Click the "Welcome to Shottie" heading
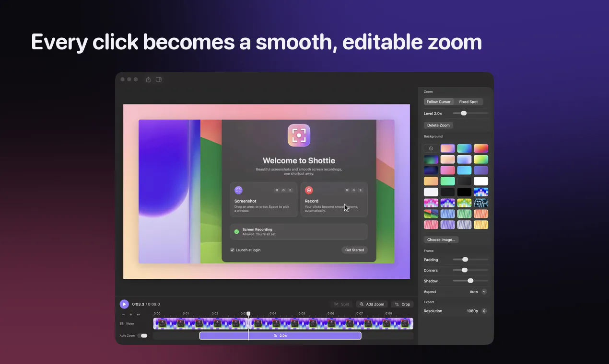This screenshot has width=609, height=364. coord(299,160)
